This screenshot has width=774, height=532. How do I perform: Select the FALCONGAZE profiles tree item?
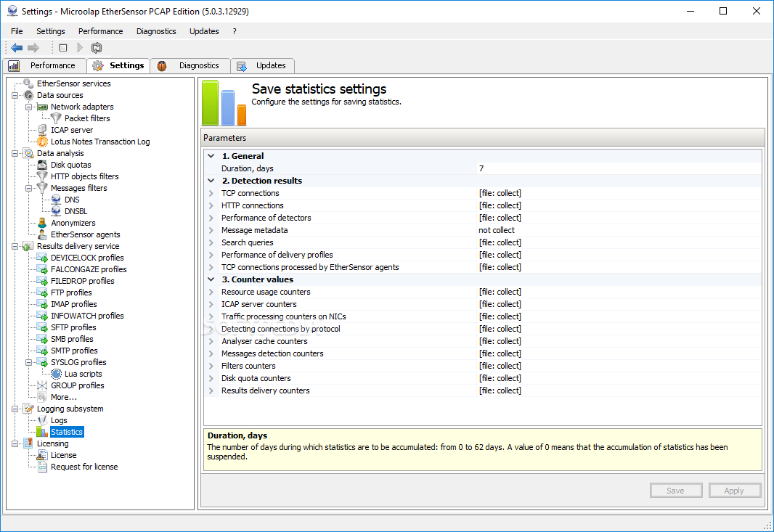tap(89, 269)
